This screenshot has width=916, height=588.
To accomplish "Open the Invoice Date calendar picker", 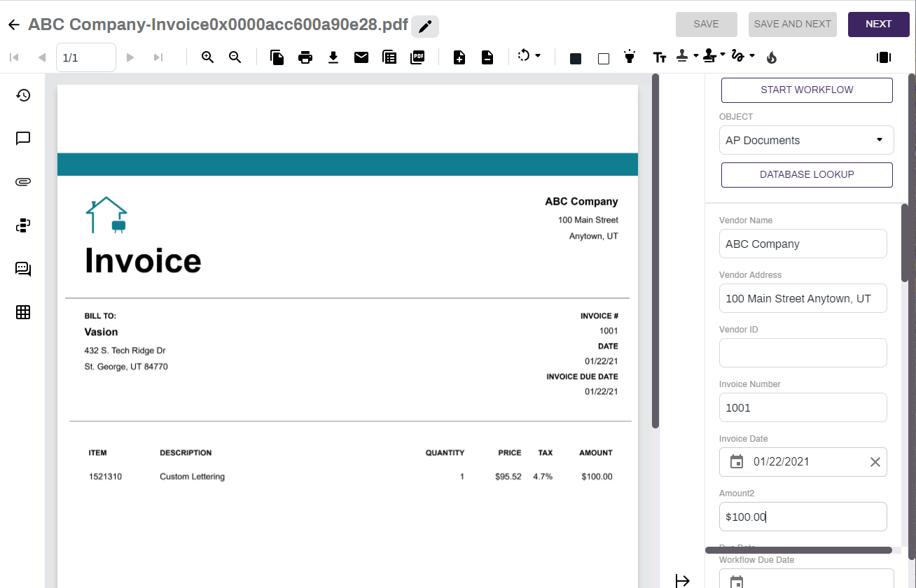I will click(x=737, y=462).
